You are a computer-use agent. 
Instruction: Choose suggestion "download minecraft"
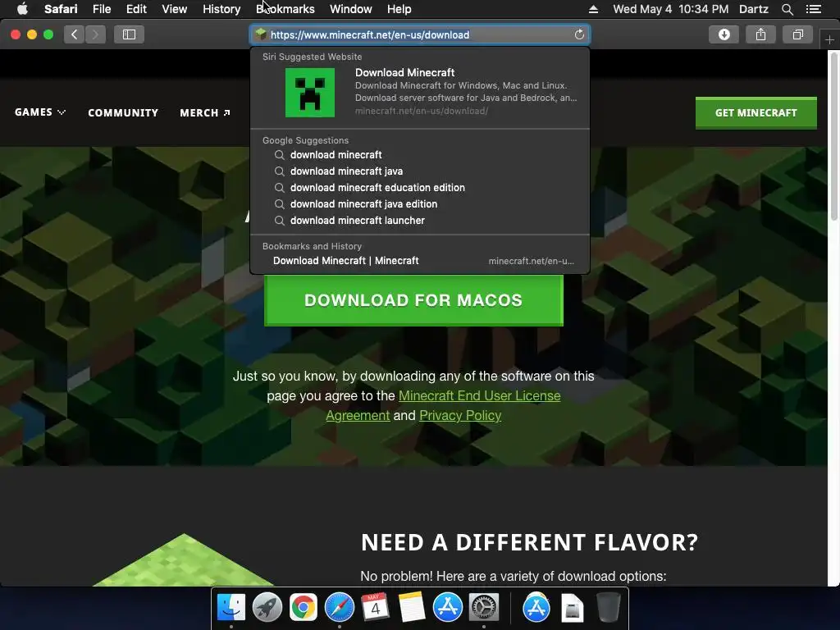click(x=420, y=155)
